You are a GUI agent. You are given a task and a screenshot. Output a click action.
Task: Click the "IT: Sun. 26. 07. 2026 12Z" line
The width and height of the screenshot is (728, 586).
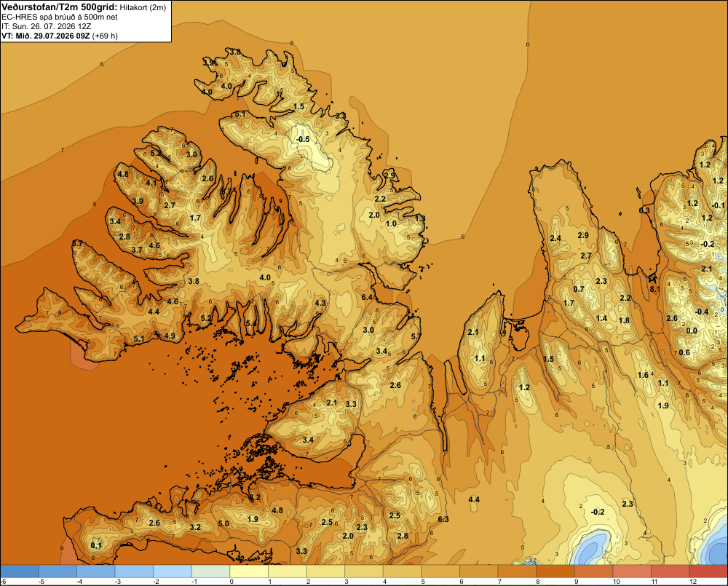(x=47, y=26)
